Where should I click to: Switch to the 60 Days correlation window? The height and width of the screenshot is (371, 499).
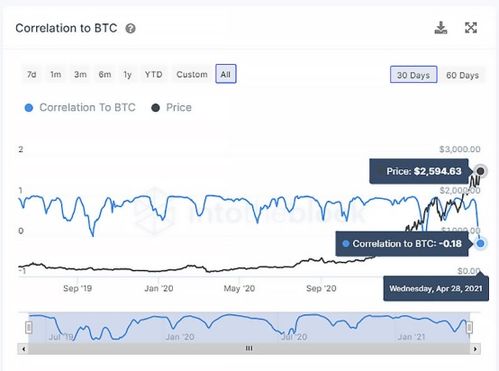pos(462,75)
